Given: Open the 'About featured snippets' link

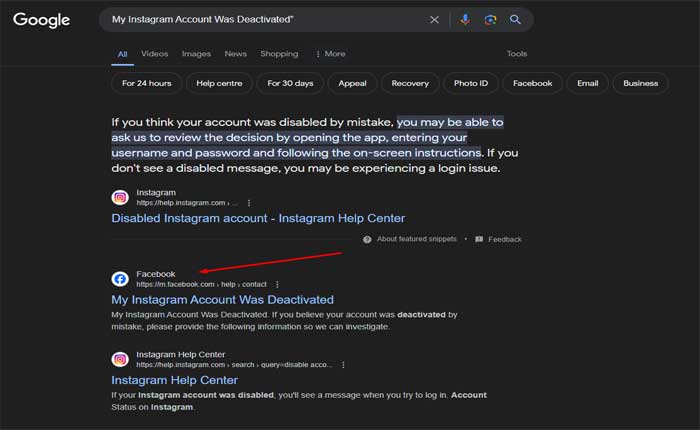Looking at the screenshot, I should point(417,239).
